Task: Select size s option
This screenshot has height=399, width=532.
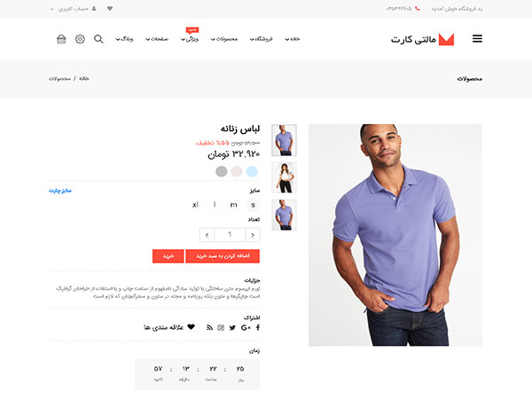Action: 253,205
